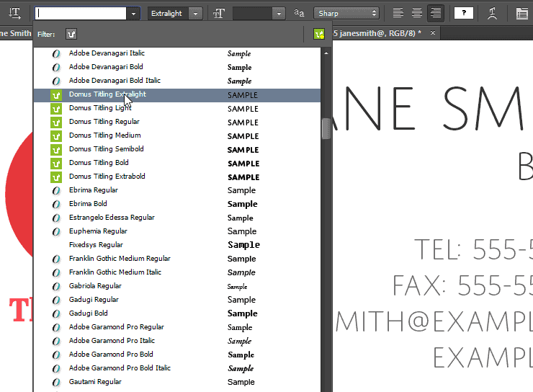Click OpenType icon beside Gabriola Regular
Image resolution: width=533 pixels, height=392 pixels.
(x=56, y=287)
